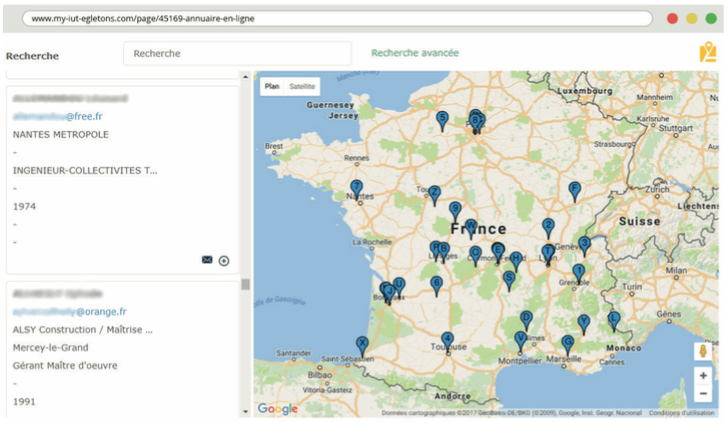Click Gérant Maître d'oeuvre job title

[x=65, y=366]
